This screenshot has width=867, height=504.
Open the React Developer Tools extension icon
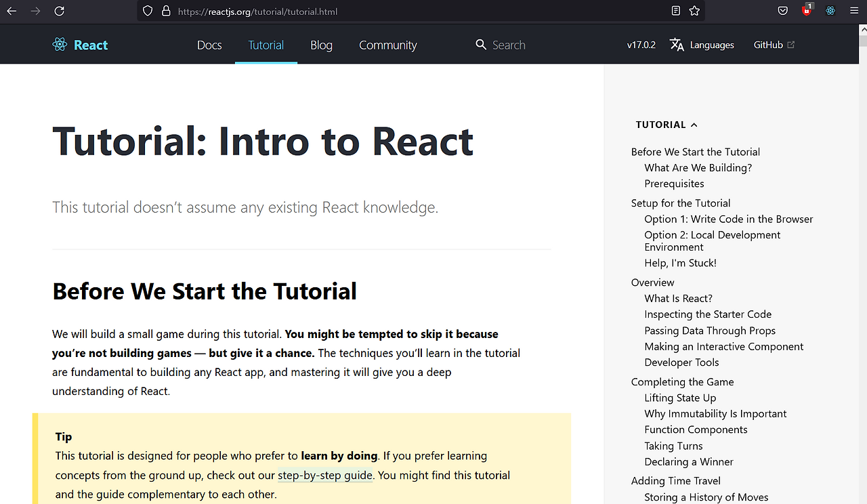[830, 11]
